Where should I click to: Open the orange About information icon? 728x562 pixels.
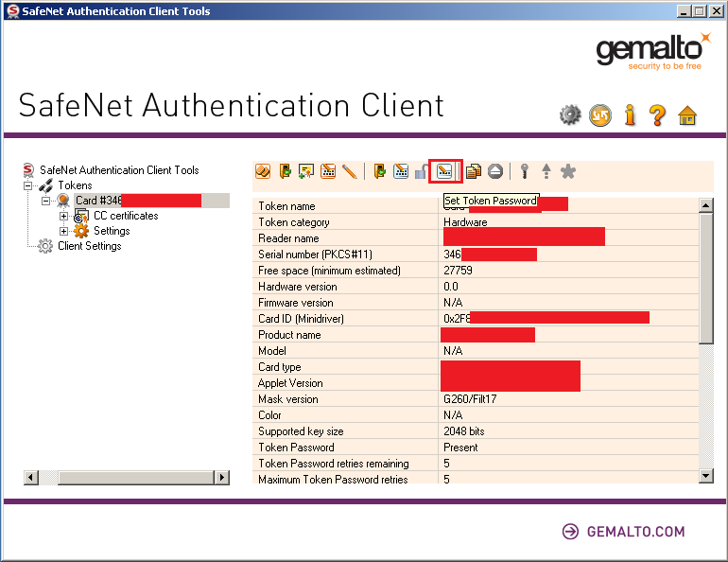630,115
